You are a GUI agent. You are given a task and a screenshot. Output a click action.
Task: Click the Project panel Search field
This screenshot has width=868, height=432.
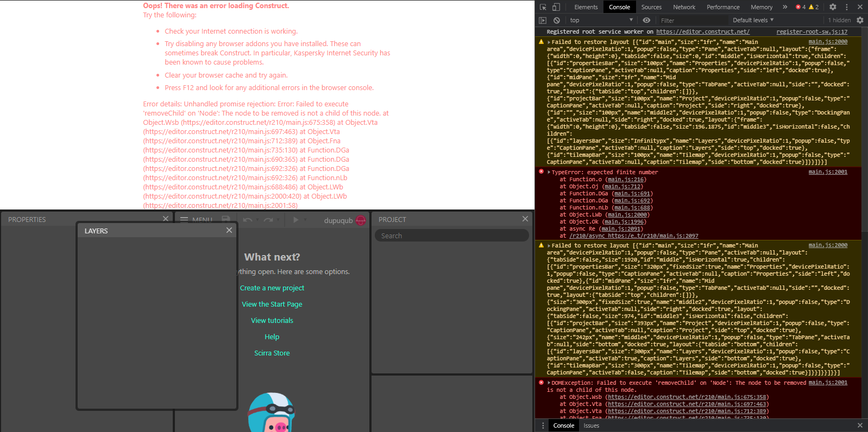tap(451, 236)
